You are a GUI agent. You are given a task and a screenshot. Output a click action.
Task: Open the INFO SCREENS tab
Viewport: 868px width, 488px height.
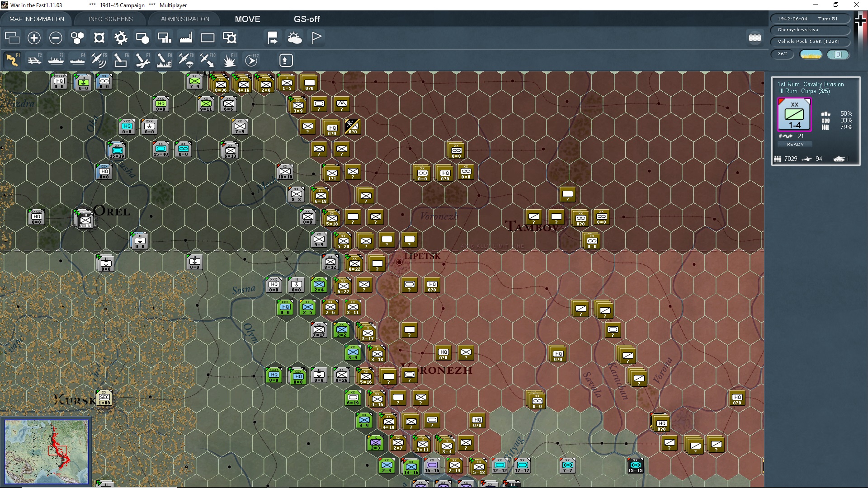[111, 19]
